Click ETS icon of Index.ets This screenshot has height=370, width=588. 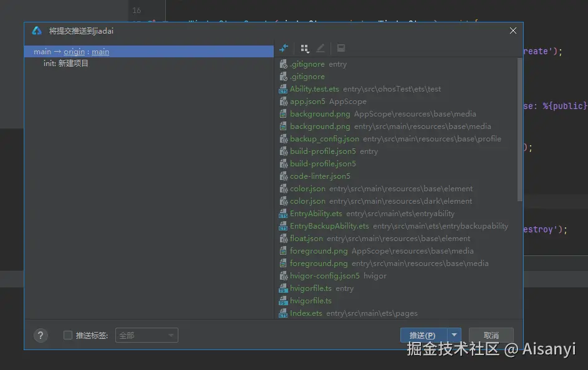[x=283, y=313]
